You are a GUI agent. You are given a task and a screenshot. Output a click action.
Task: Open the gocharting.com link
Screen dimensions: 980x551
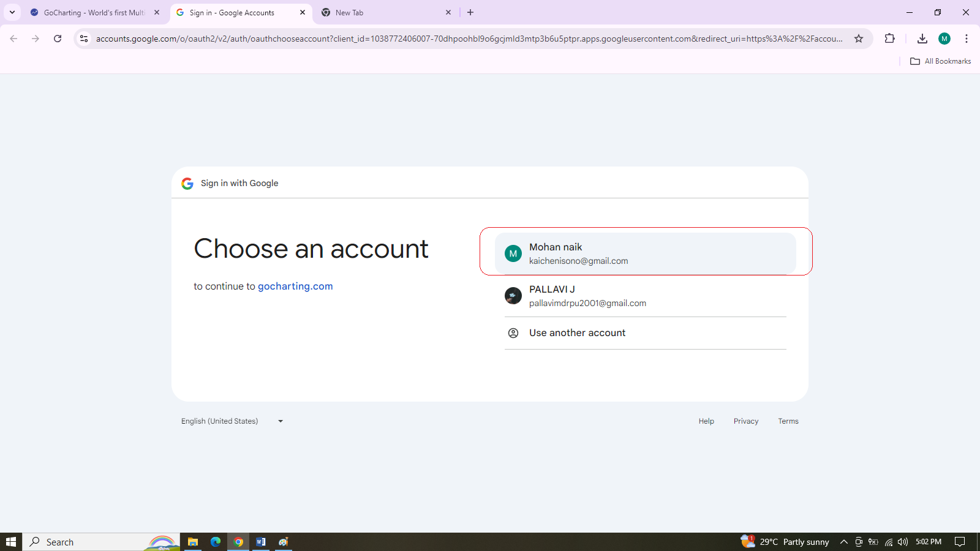pos(295,286)
